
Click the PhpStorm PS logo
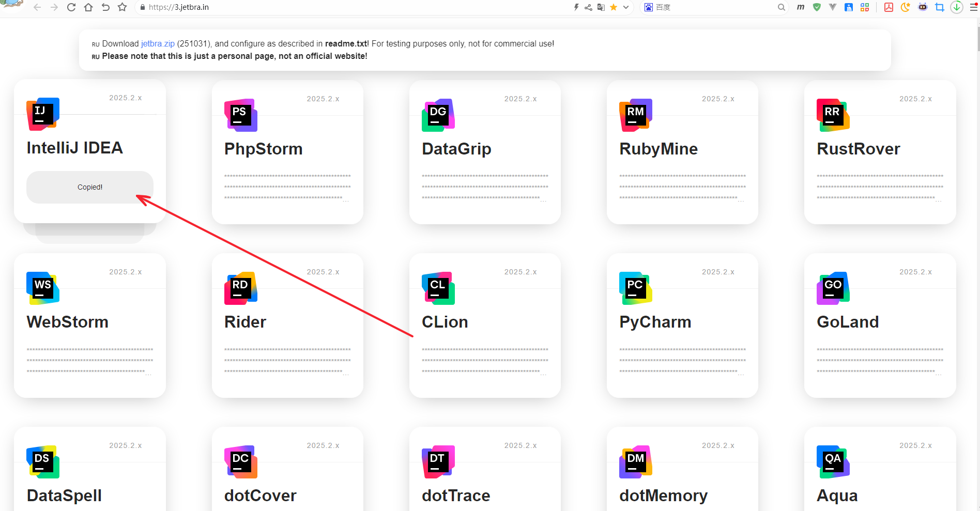click(240, 115)
